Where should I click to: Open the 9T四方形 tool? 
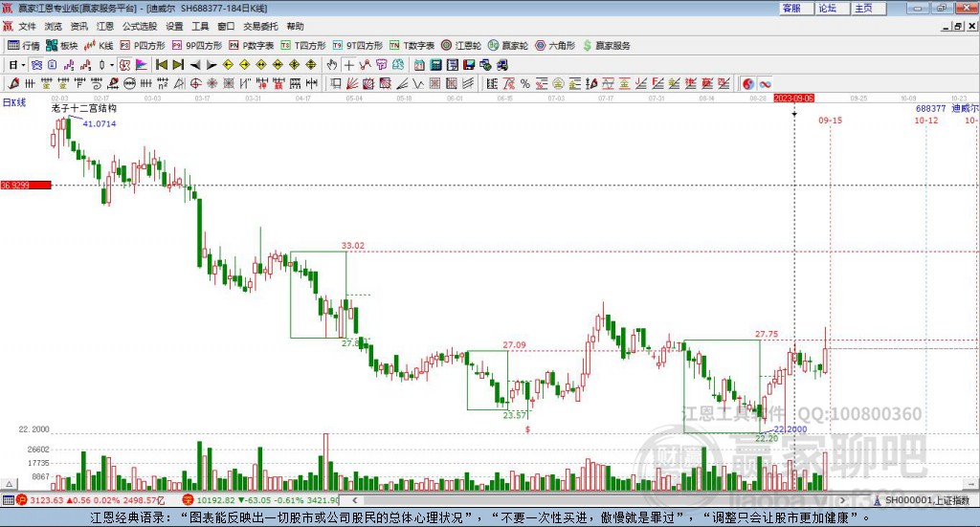[358, 46]
